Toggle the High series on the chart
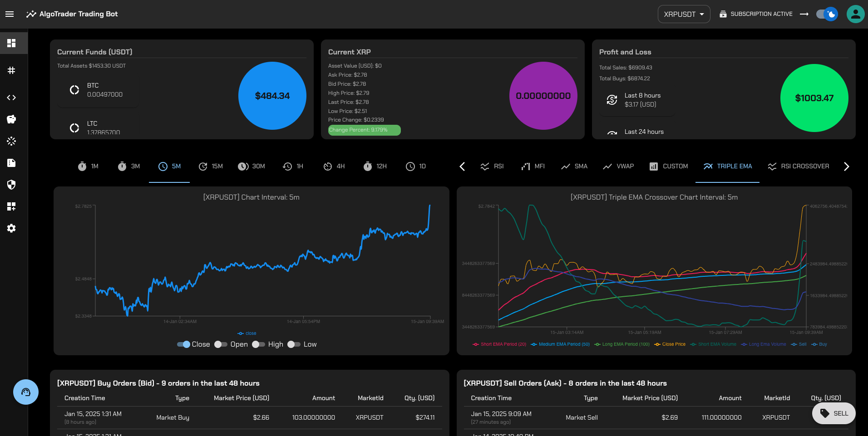The width and height of the screenshot is (868, 436). (258, 344)
